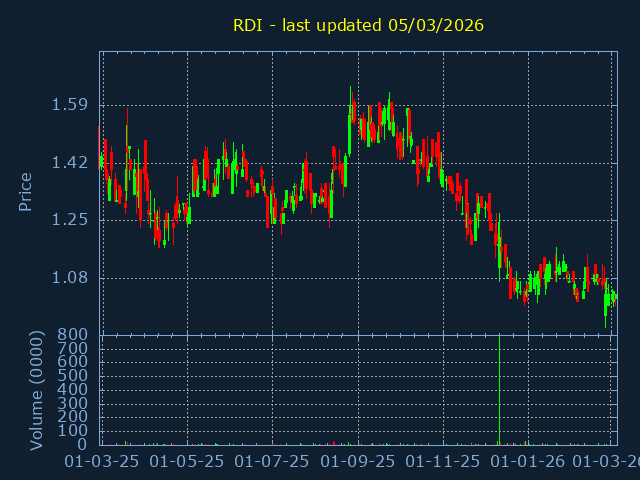Click the 01-09-25 date label
The width and height of the screenshot is (640, 480).
coord(358,462)
